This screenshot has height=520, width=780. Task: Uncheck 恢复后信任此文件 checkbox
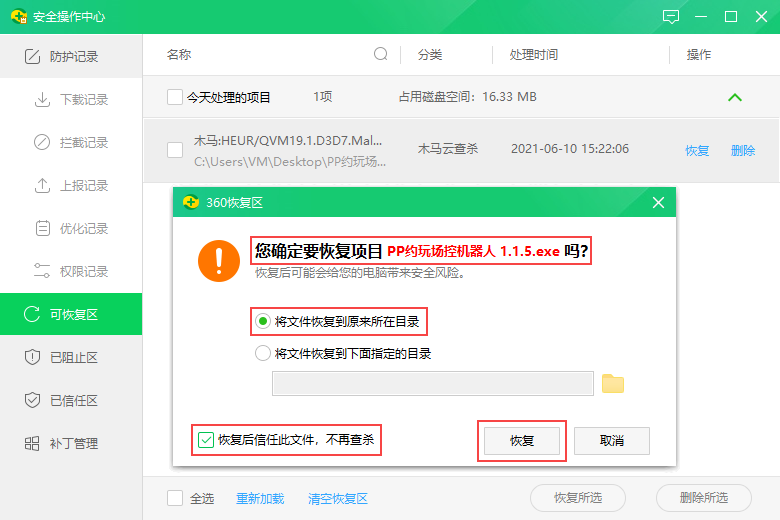click(205, 440)
